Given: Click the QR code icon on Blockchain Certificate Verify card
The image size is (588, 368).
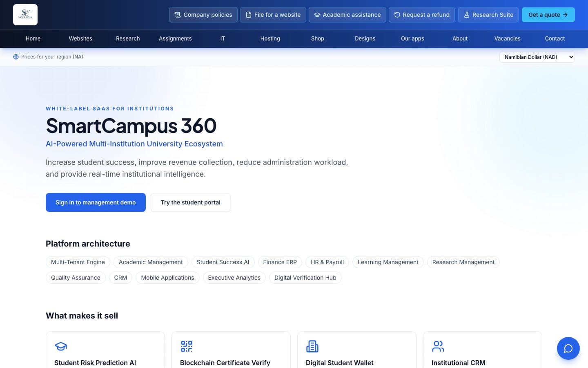Looking at the screenshot, I should pos(187,346).
